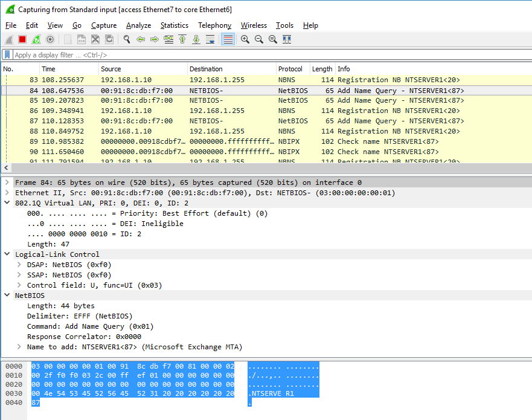The height and width of the screenshot is (420, 532).
Task: Select packet 87 NetBIOS row
Action: point(266,121)
